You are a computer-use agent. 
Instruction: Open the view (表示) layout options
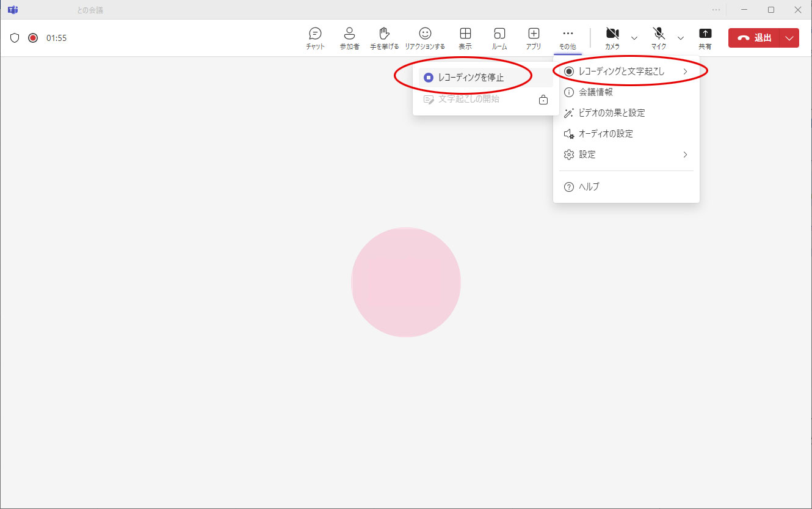465,38
